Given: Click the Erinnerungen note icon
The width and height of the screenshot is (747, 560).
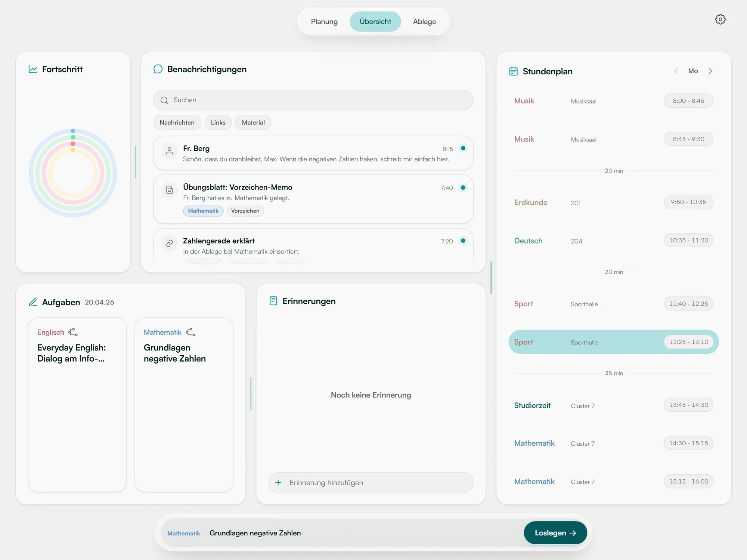Looking at the screenshot, I should click(x=273, y=301).
